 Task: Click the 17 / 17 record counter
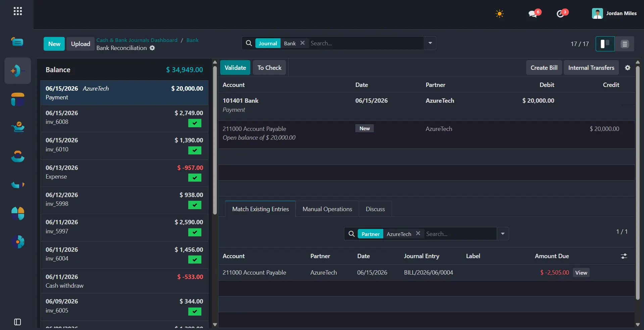[x=580, y=44]
